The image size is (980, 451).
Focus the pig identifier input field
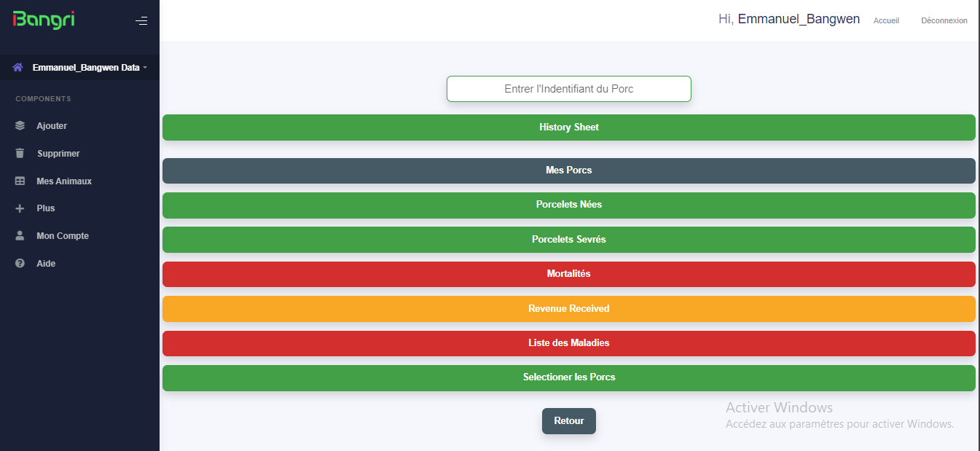[x=568, y=89]
